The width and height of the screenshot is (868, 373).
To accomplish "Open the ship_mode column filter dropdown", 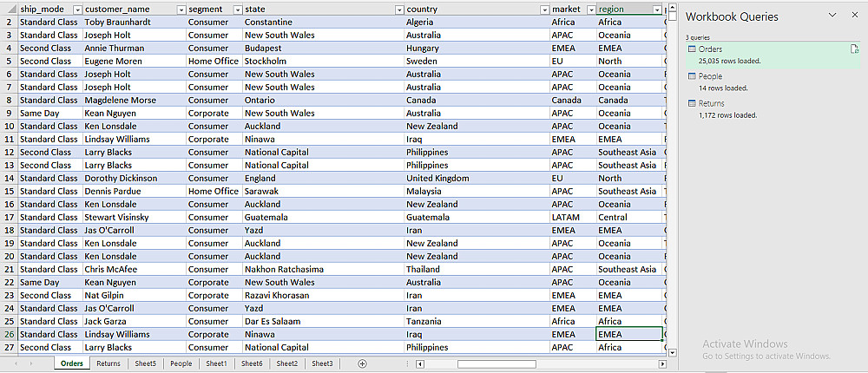I will [77, 10].
